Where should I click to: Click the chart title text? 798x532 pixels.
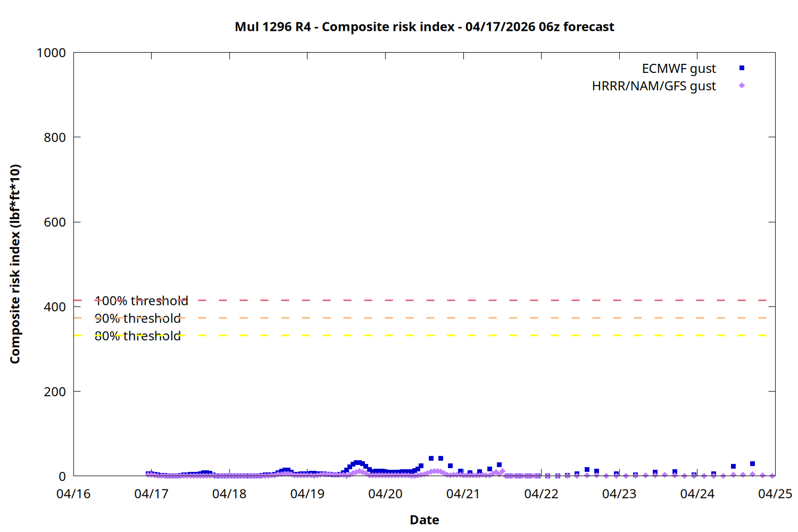point(424,27)
